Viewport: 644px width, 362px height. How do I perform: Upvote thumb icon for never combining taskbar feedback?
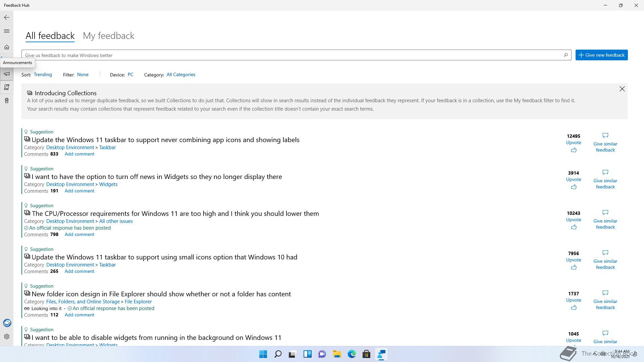[574, 150]
